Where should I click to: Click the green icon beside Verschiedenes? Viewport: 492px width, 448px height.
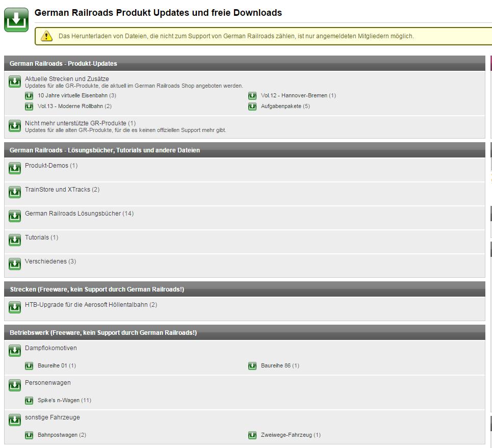point(15,264)
